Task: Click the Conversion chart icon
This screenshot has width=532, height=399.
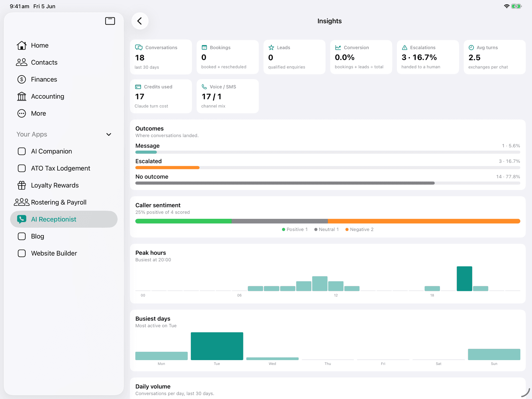Action: [x=338, y=48]
